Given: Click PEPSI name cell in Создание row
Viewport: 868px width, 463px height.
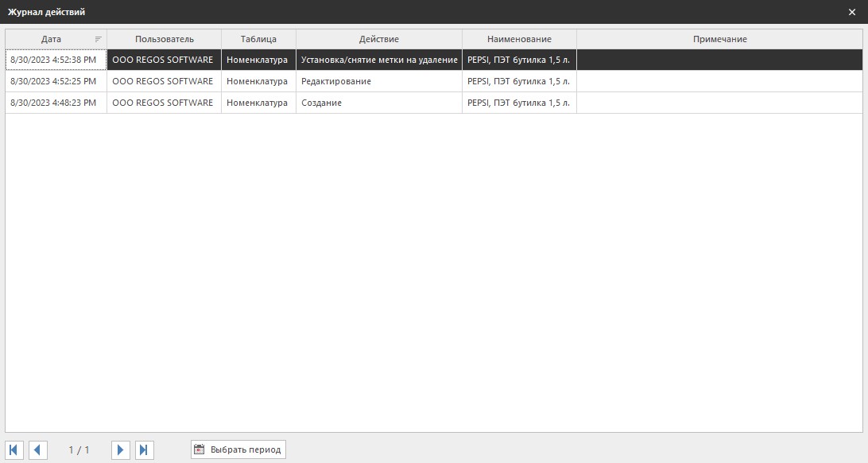Looking at the screenshot, I should click(x=518, y=103).
